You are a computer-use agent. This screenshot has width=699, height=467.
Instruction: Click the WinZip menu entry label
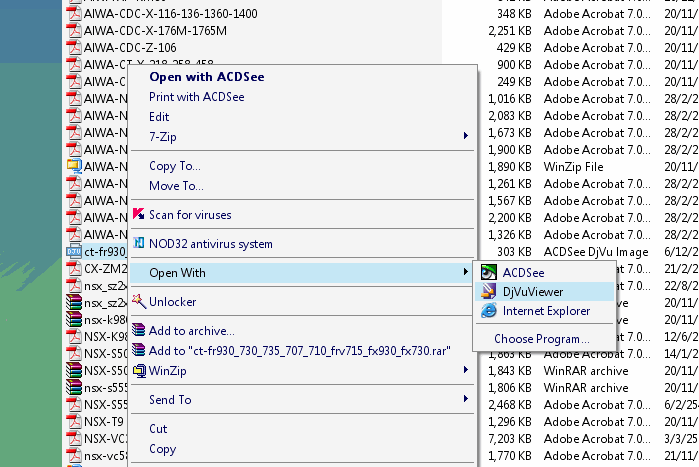tap(168, 371)
